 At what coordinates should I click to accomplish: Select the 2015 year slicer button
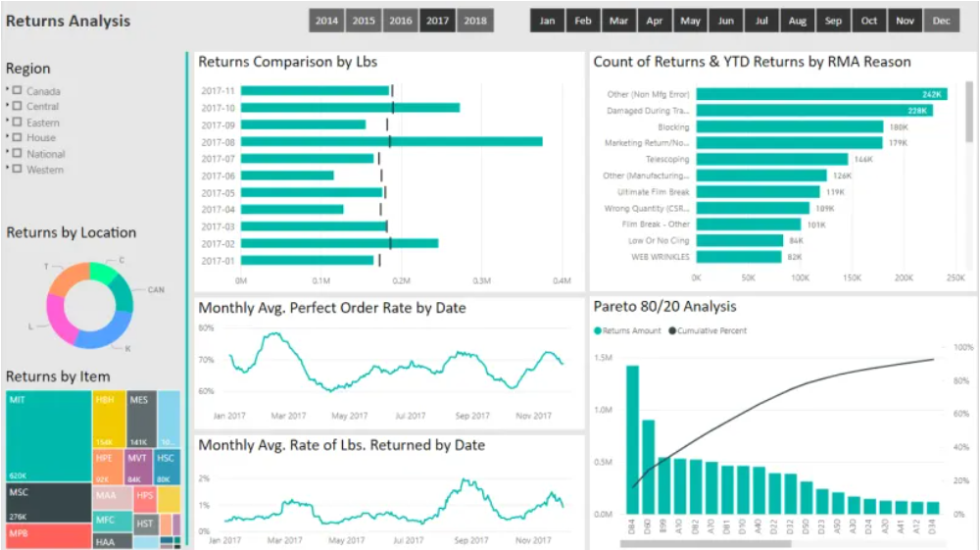(364, 21)
